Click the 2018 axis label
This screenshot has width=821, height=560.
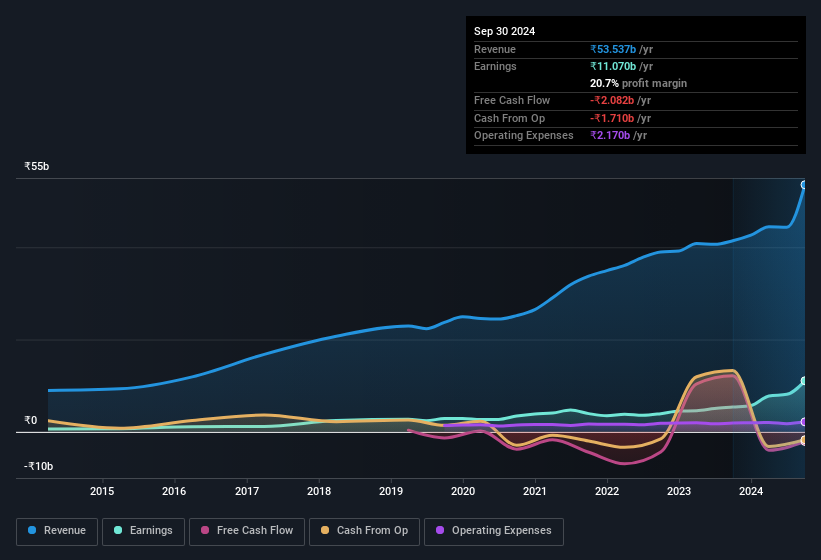tap(319, 491)
